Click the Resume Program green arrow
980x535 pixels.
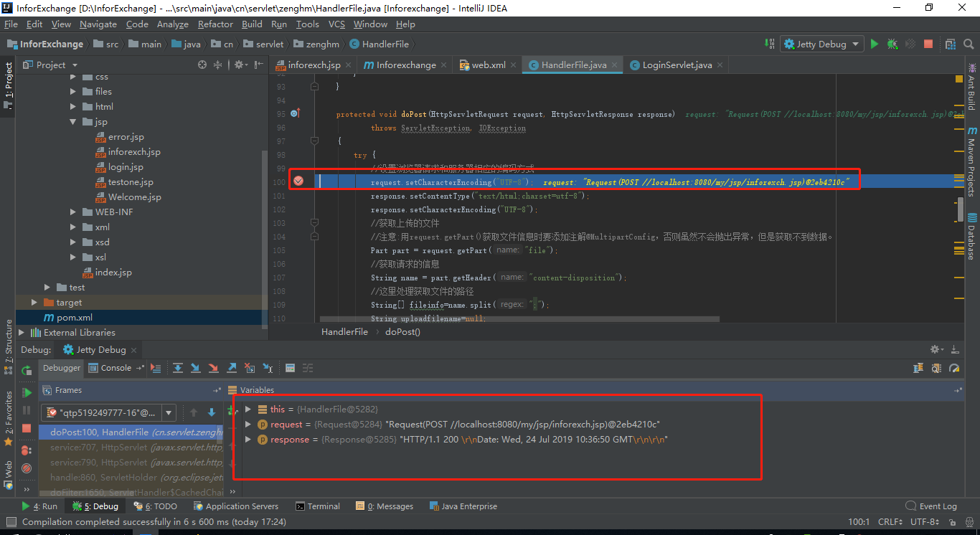pyautogui.click(x=26, y=394)
